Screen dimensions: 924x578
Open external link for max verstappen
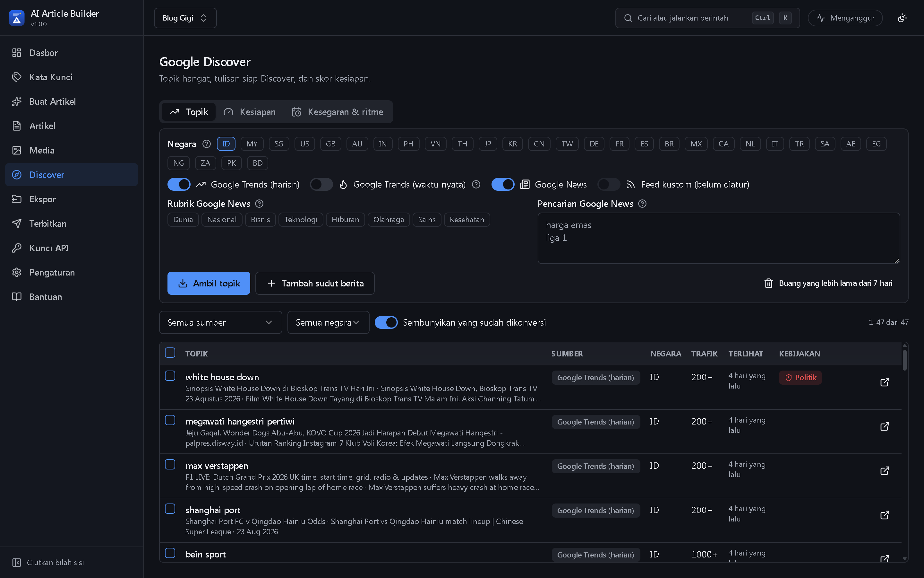click(x=885, y=470)
